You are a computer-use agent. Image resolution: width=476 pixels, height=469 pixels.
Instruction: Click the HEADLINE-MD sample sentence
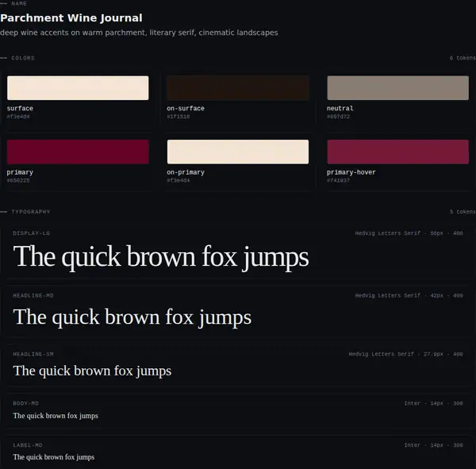click(x=132, y=317)
